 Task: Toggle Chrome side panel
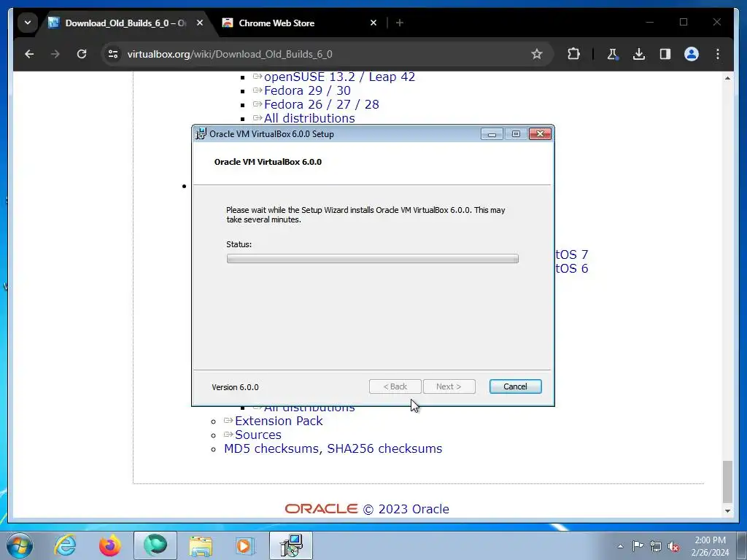(665, 54)
